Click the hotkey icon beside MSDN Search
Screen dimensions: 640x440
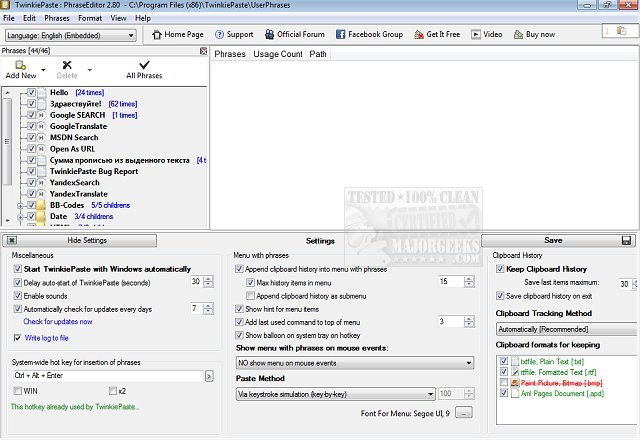pos(41,138)
